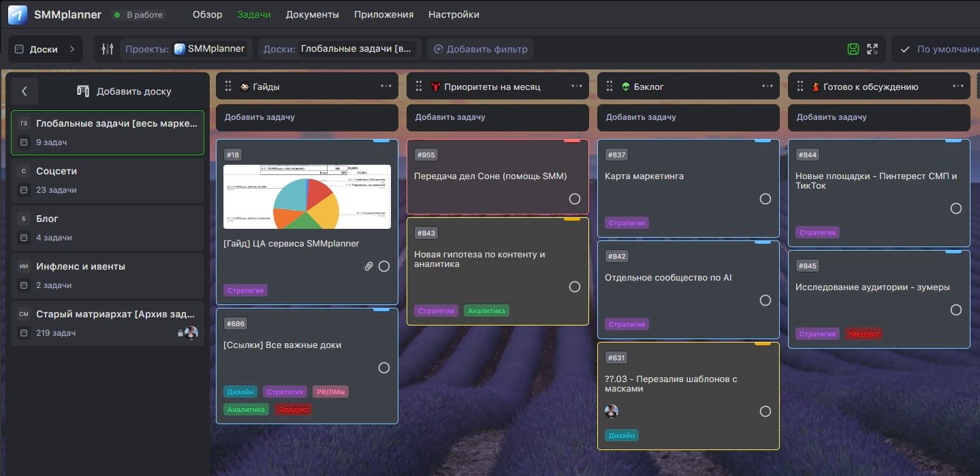The height and width of the screenshot is (476, 980).
Task: Click the green save view icon
Action: pos(853,49)
